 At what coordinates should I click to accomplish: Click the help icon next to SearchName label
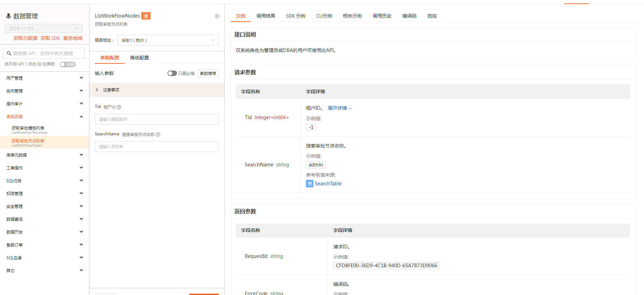(158, 134)
